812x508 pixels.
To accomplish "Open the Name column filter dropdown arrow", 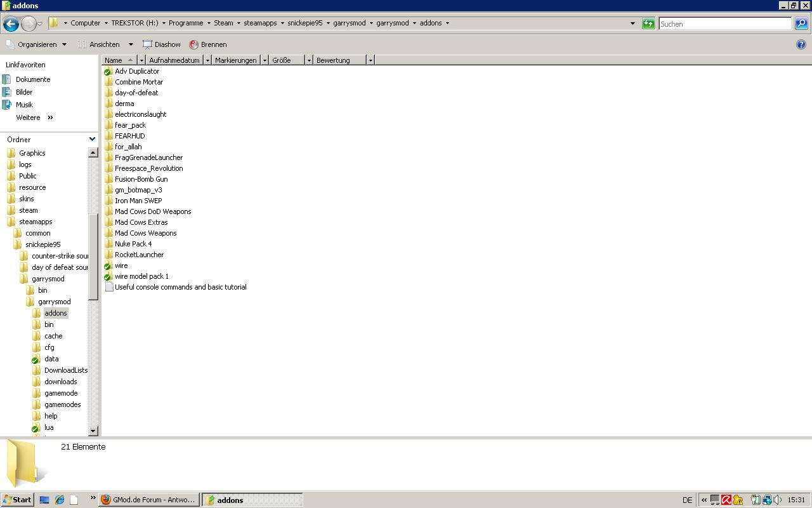I will click(141, 60).
